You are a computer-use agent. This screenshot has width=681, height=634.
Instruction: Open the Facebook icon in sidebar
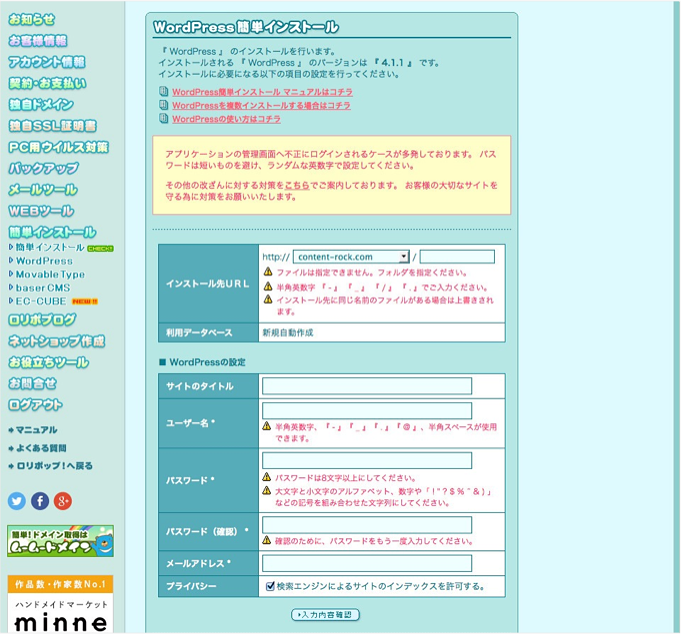point(40,501)
